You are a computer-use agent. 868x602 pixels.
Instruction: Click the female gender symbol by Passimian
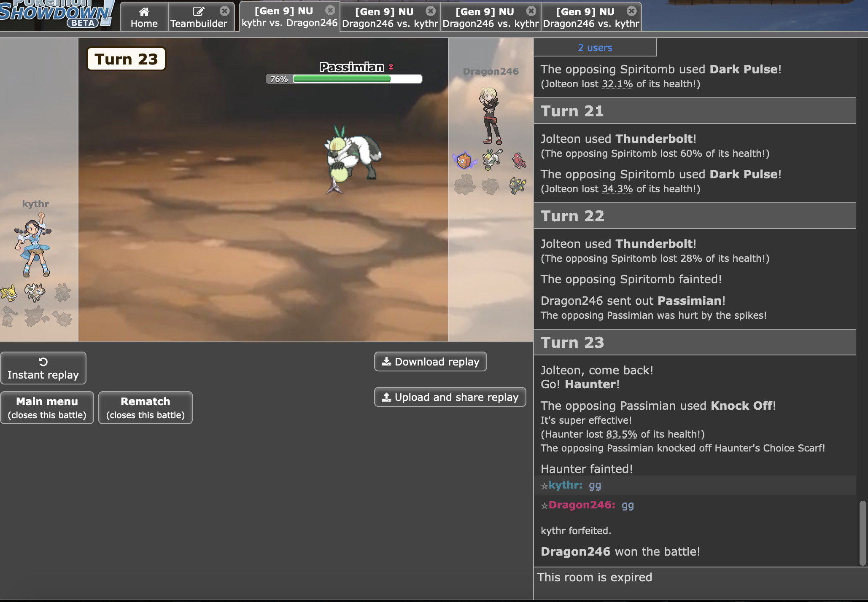point(391,67)
